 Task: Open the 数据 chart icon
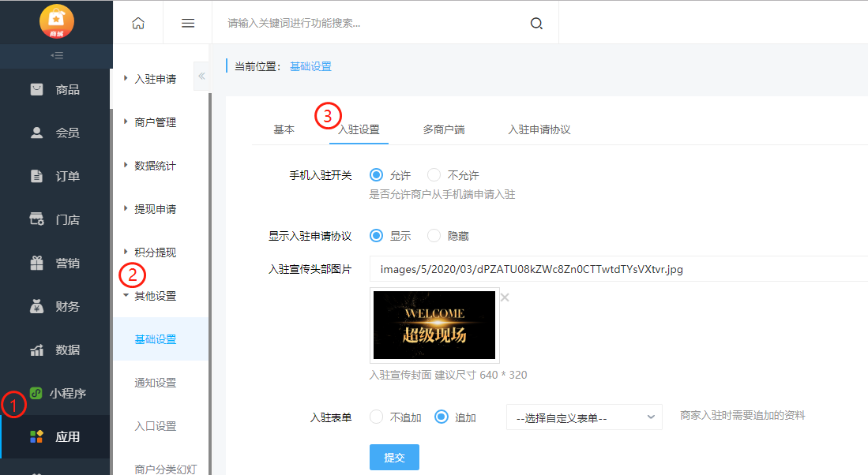click(x=36, y=350)
